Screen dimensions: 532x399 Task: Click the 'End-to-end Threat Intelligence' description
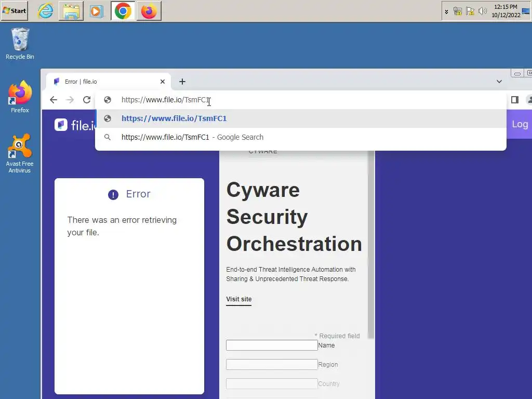[x=291, y=274]
